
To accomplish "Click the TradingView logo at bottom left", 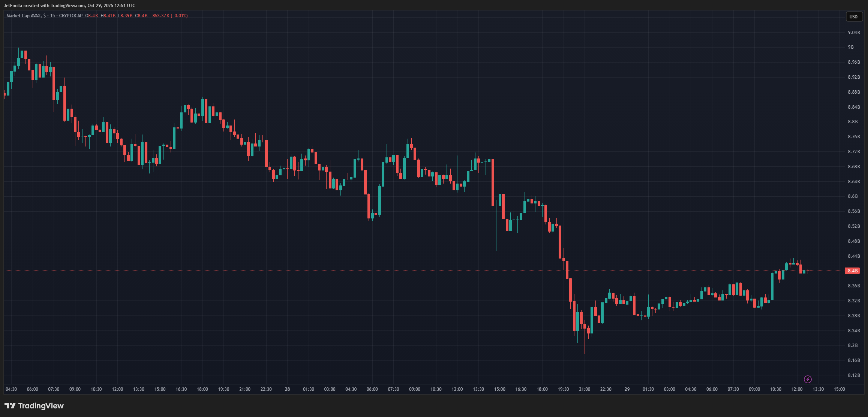I will click(x=34, y=406).
